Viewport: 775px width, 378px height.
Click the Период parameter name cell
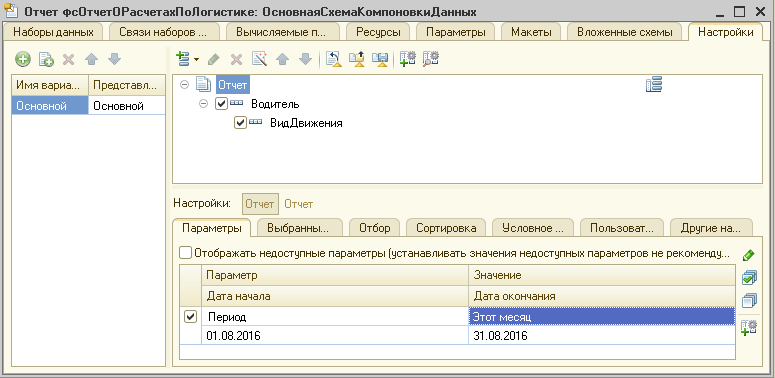335,317
